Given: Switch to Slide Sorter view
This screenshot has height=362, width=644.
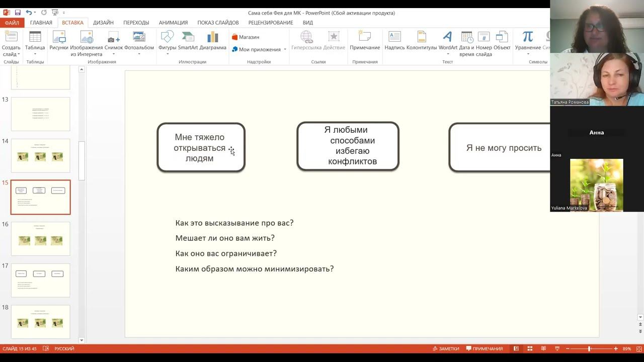Looking at the screenshot, I should (530, 348).
